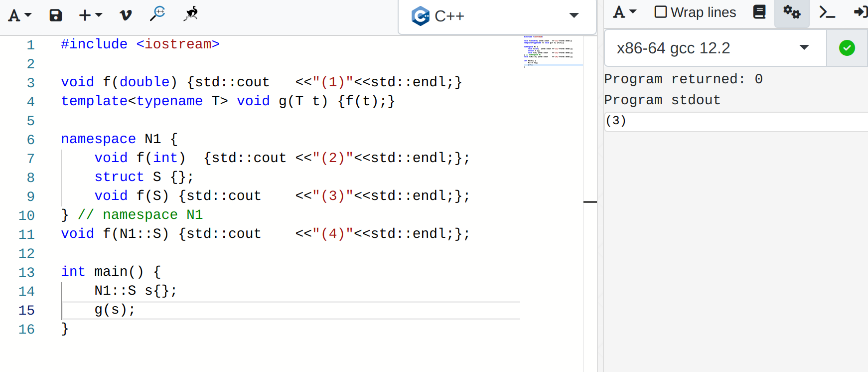Open output pane font size menu

[x=625, y=12]
